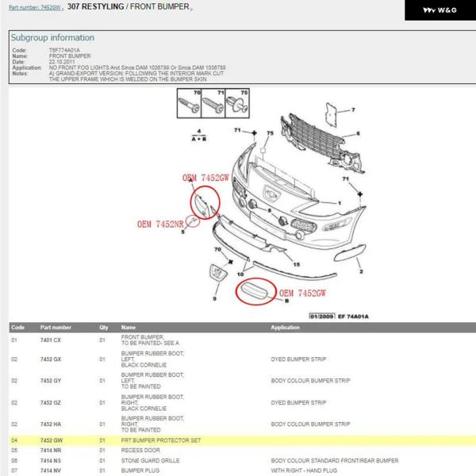This screenshot has height=476, width=476.
Task: Select part number 7401 CX row
Action: click(238, 341)
